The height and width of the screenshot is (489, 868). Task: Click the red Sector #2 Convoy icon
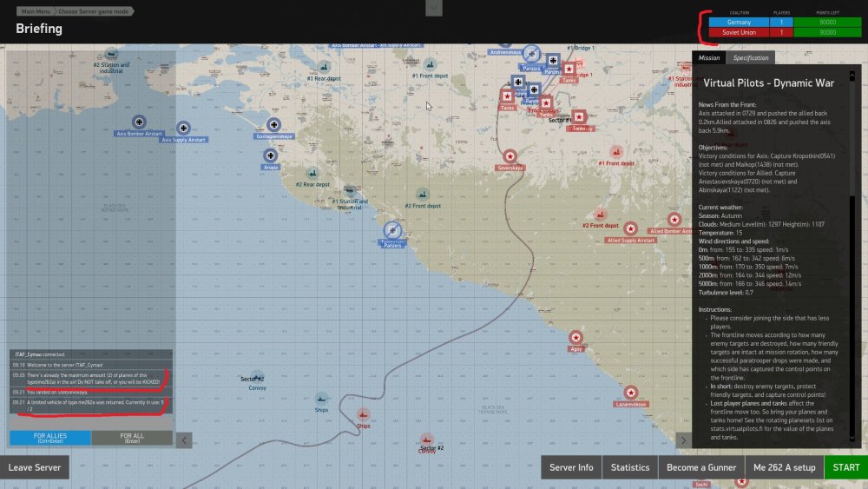[426, 439]
